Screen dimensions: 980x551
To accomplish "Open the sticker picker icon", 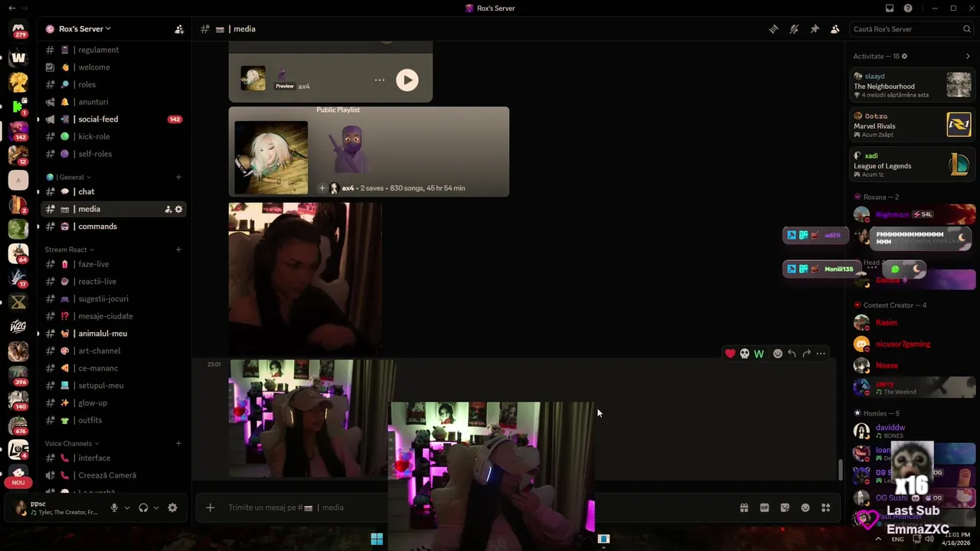I will [x=785, y=507].
